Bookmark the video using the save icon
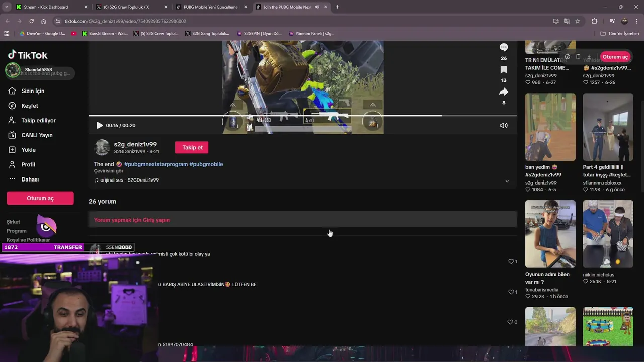Image resolution: width=644 pixels, height=362 pixels. tap(504, 70)
